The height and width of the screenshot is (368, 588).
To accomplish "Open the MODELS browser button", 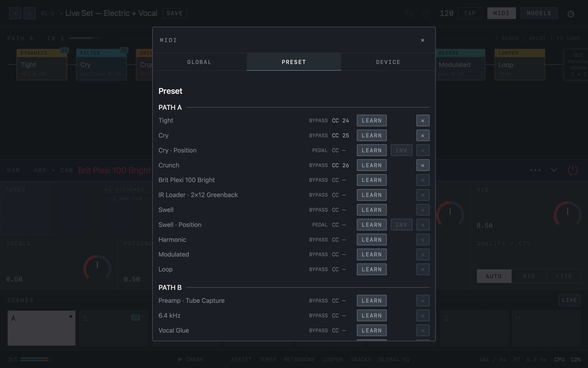I will [x=539, y=13].
